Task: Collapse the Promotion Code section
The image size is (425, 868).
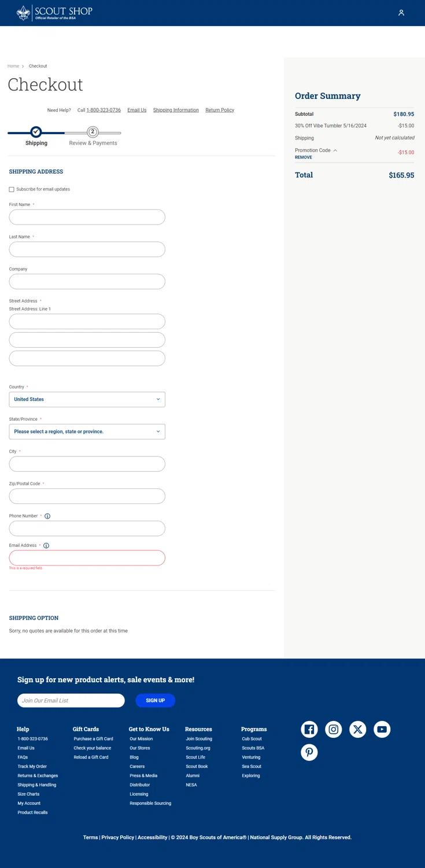Action: pos(335,150)
